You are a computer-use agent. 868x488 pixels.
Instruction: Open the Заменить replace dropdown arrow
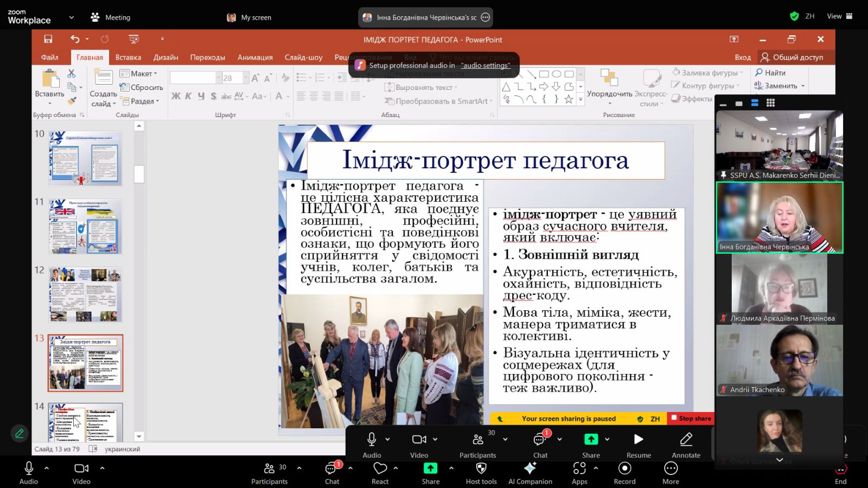(803, 86)
